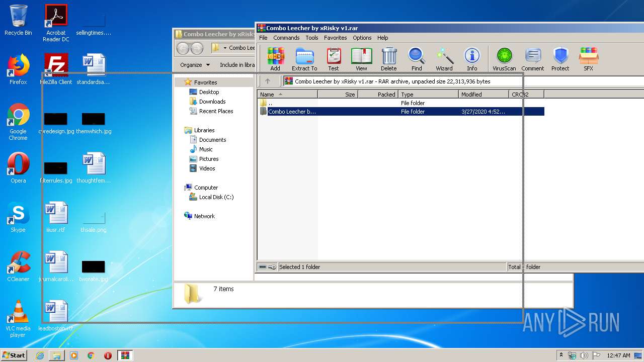
Task: Open the Tools menu
Action: 312,38
